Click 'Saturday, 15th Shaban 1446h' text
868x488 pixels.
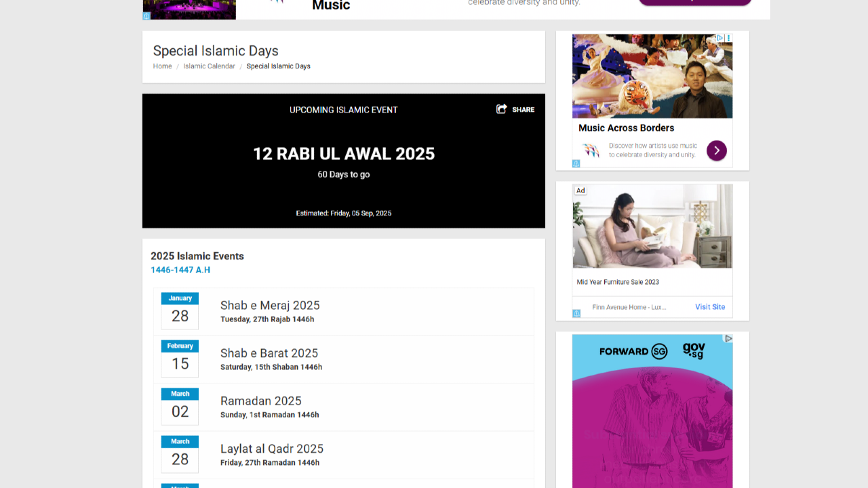tap(271, 367)
